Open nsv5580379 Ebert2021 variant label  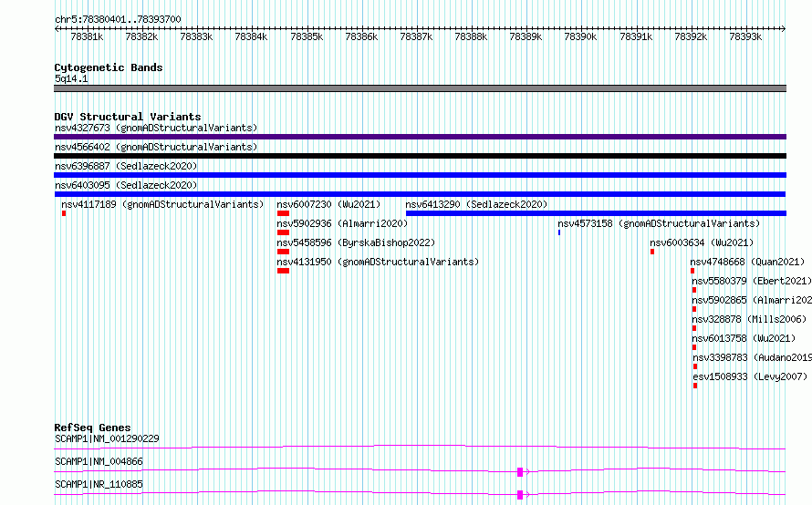pyautogui.click(x=752, y=281)
